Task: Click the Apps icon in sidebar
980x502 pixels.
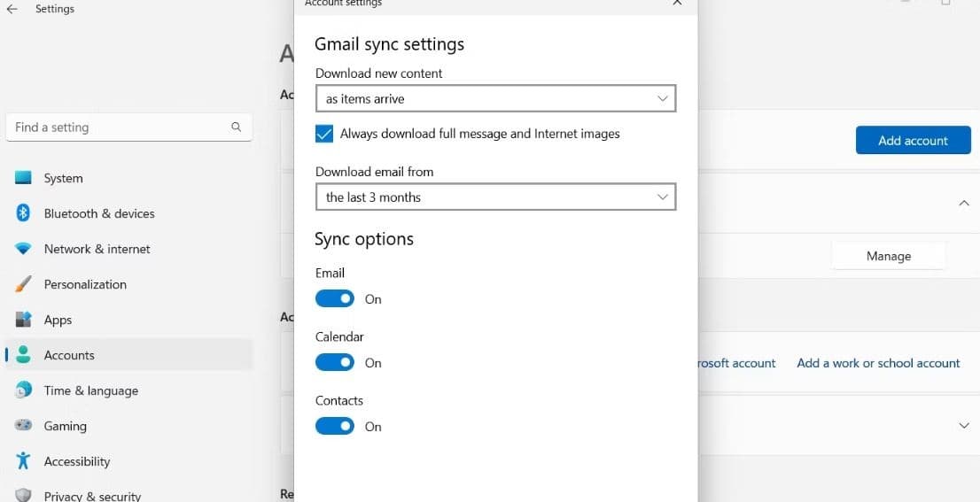Action: click(23, 320)
